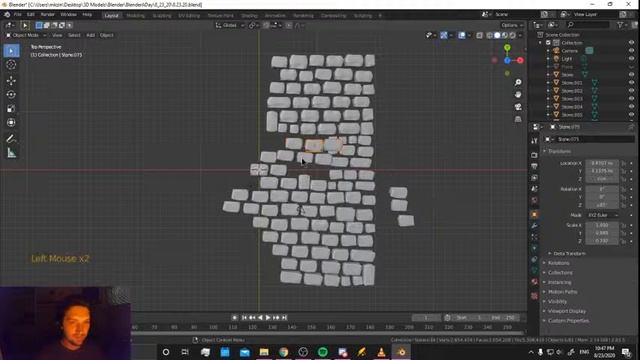Open the Texture properties checker tab icon
This screenshot has height=360, width=640.
pos(534,296)
